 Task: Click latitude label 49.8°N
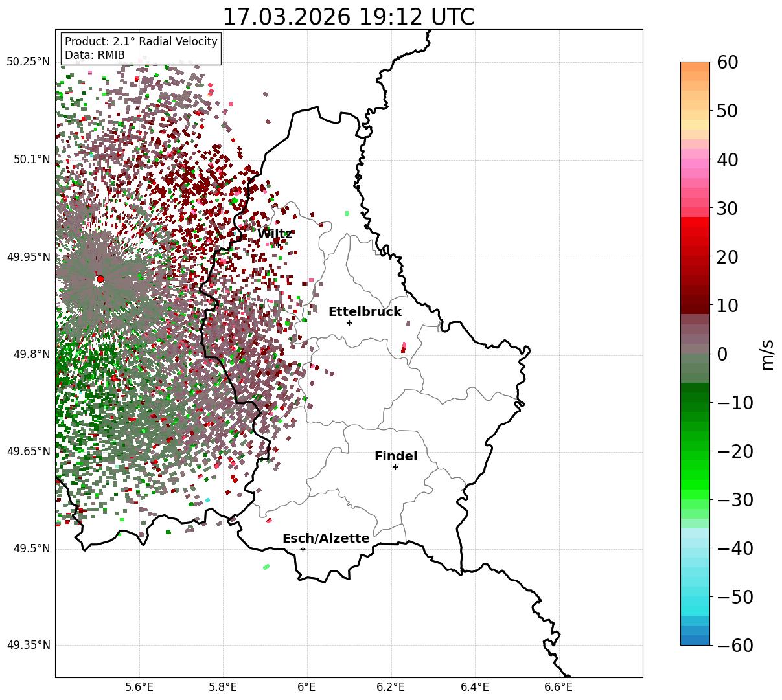(x=31, y=354)
